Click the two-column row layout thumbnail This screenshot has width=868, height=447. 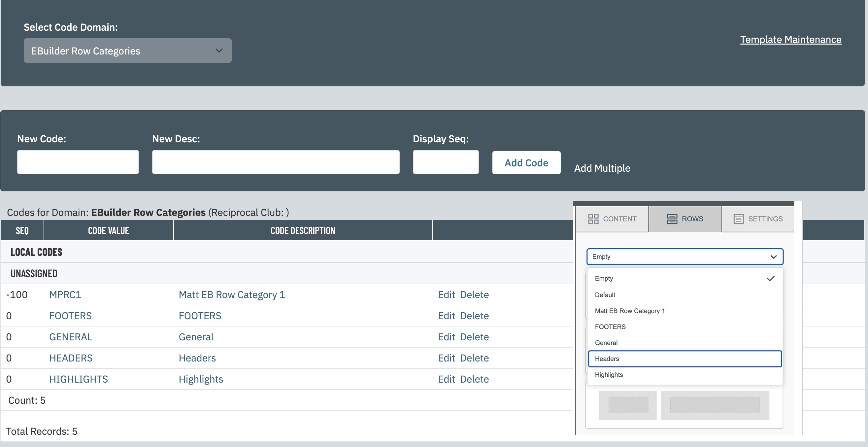684,405
